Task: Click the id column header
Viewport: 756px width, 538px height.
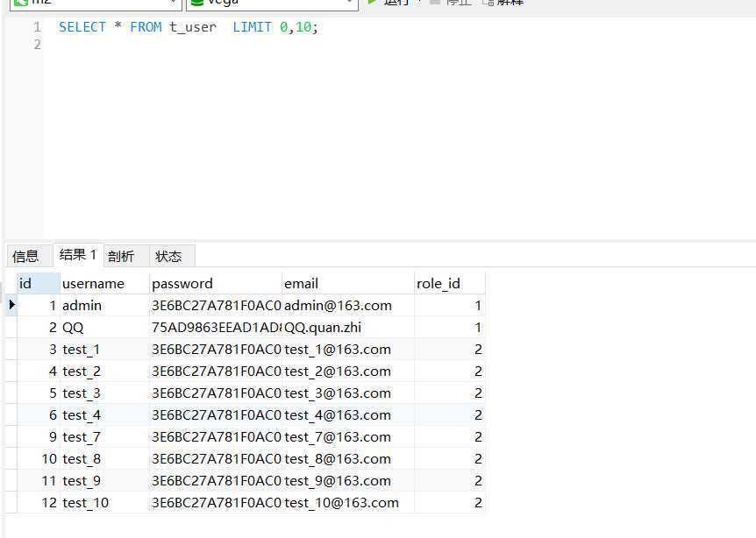Action: point(39,283)
